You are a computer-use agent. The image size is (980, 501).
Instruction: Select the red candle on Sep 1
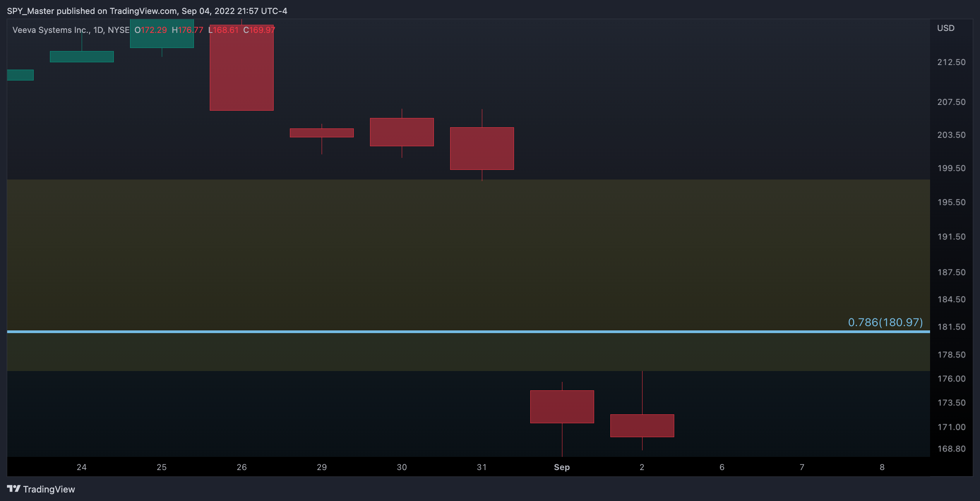[562, 407]
